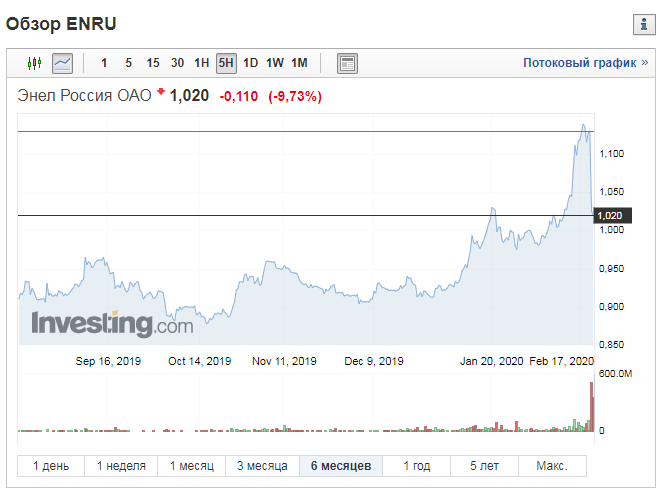Set the 5-minute interval
Image resolution: width=661 pixels, height=496 pixels.
129,63
